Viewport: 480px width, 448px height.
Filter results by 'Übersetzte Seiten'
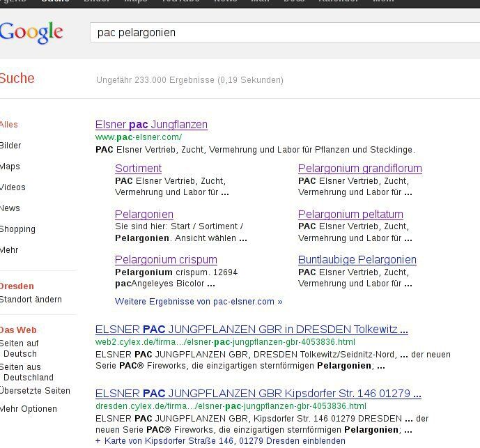(35, 391)
